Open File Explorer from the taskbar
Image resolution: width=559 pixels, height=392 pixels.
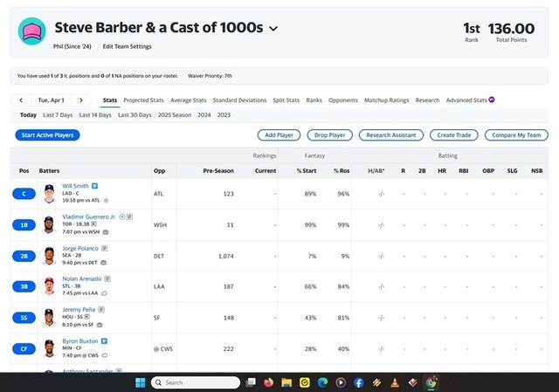pos(286,382)
